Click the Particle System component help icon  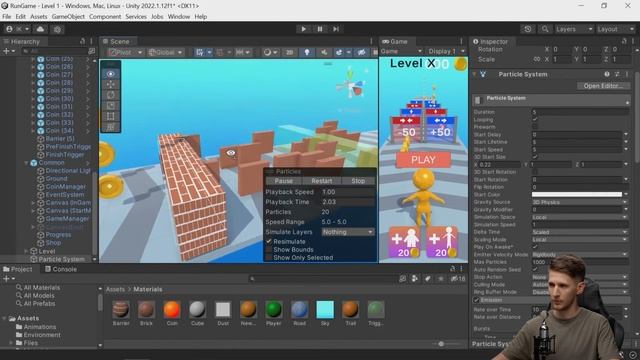pos(607,74)
